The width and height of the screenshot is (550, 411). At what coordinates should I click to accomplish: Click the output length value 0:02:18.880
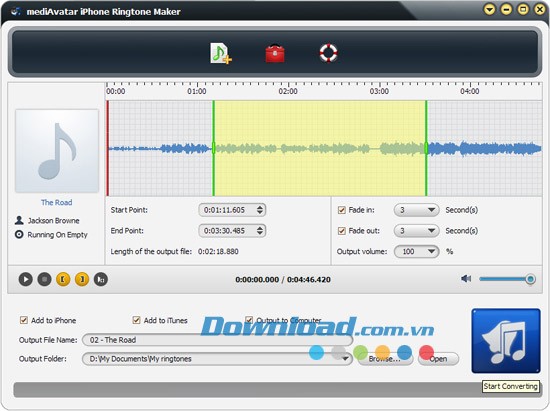[x=218, y=251]
